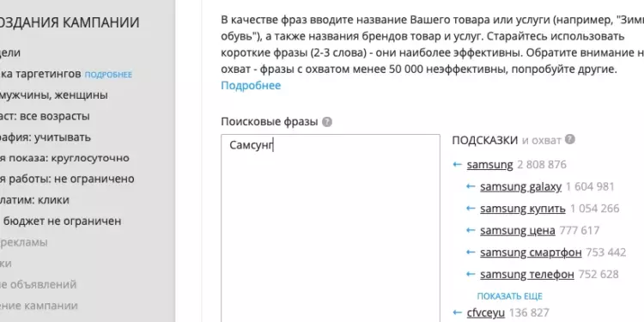Select the кампании bottom sidebar step
This screenshot has height=322, width=644.
pyautogui.click(x=39, y=306)
